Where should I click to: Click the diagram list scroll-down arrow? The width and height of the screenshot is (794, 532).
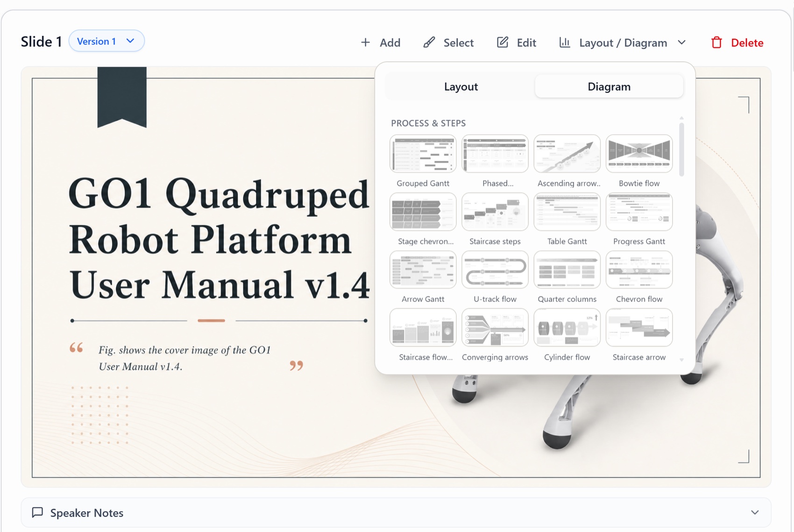[x=681, y=360]
